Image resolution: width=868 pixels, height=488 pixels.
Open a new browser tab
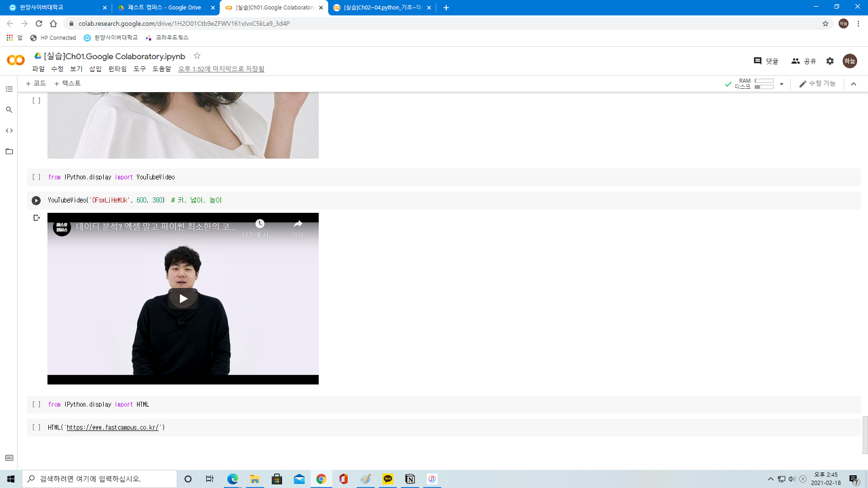click(446, 7)
